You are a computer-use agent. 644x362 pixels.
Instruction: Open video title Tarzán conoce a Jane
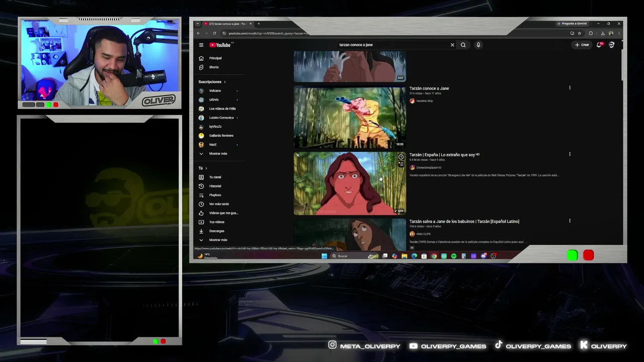(429, 88)
